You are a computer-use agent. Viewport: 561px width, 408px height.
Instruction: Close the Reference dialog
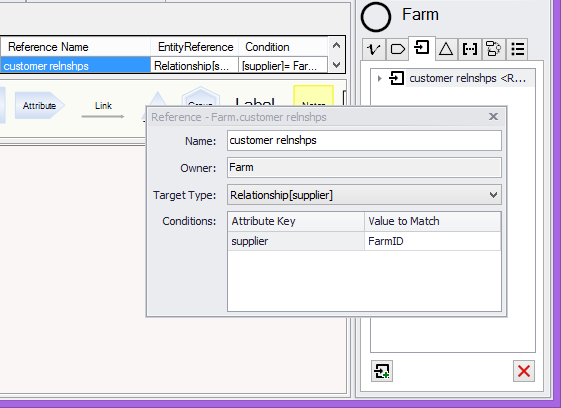point(493,117)
